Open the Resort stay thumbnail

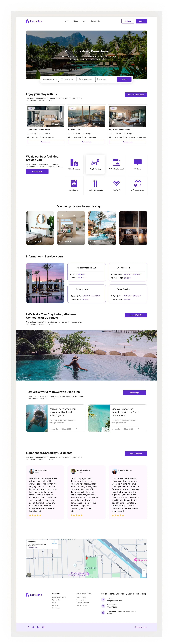coord(102,228)
